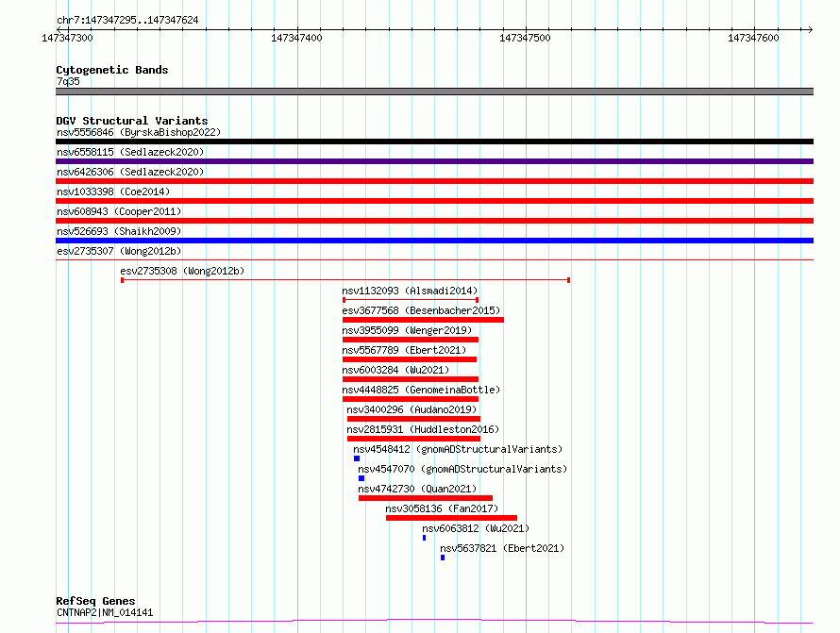Open variant nsv3058136 (Fan2017) label
Screen dimensions: 840x633
(442, 508)
